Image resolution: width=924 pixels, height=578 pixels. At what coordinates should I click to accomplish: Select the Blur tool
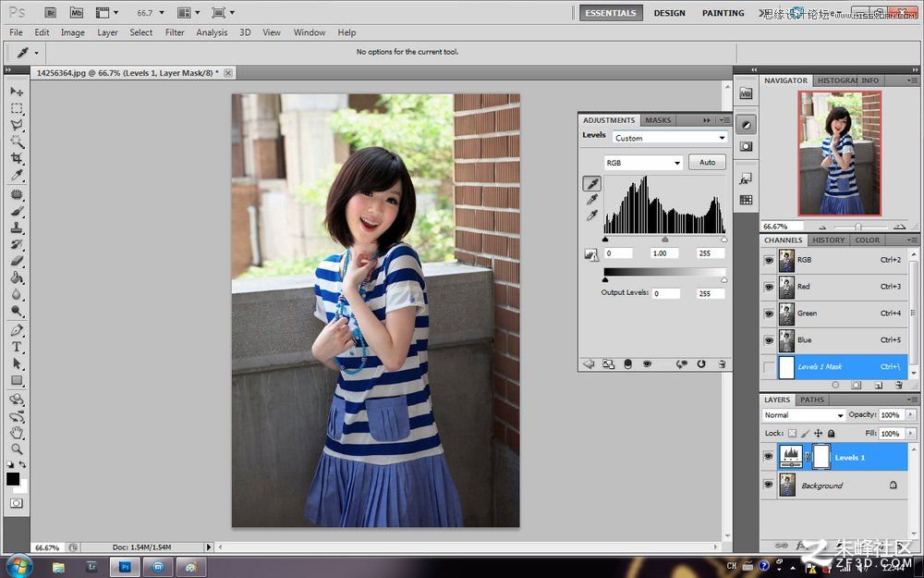(x=17, y=294)
